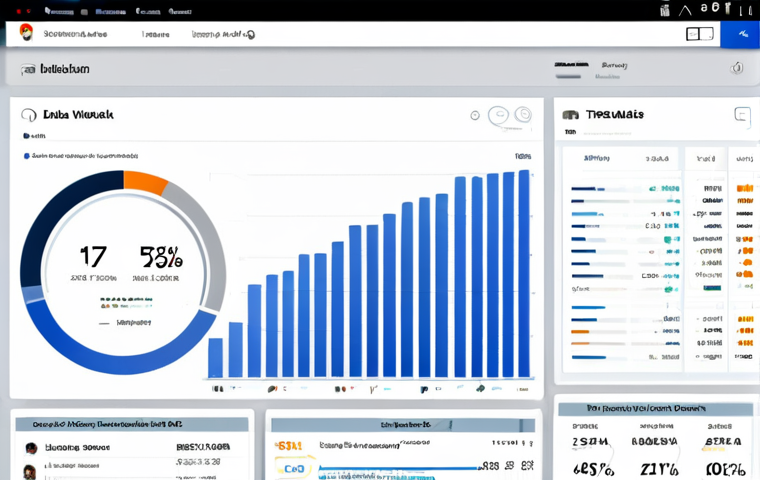The image size is (760, 480).
Task: Click the square icon in the right table panel's corner
Action: click(741, 115)
